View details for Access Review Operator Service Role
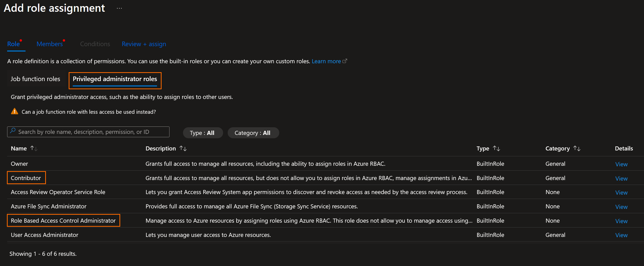Image resolution: width=644 pixels, height=266 pixels. (x=621, y=193)
